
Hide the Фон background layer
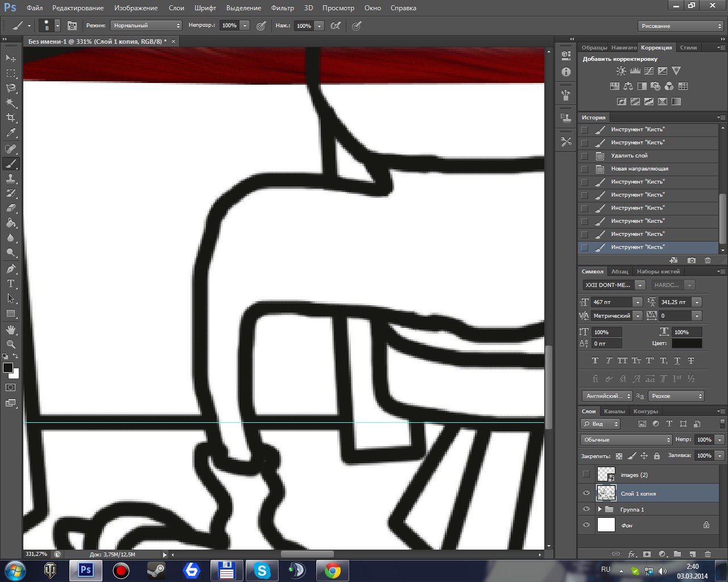click(586, 525)
